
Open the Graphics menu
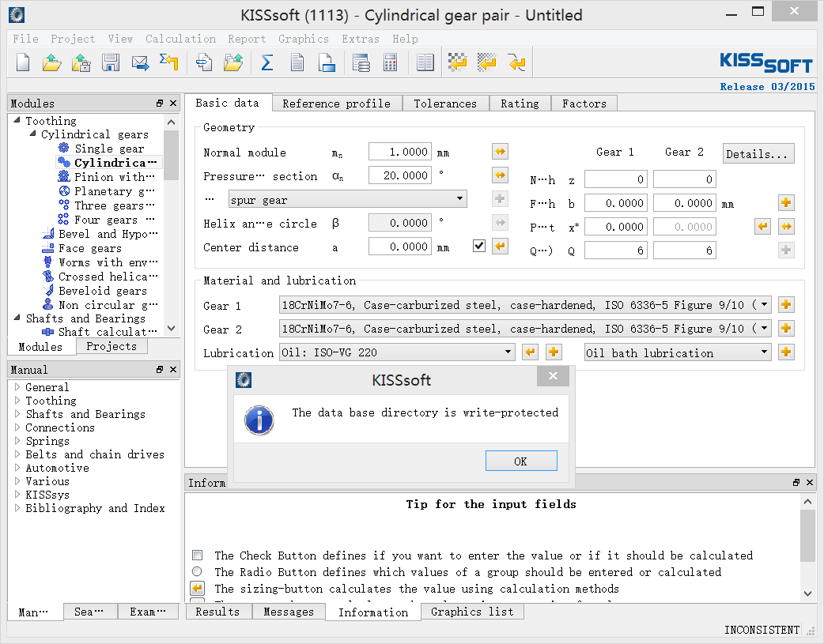tap(303, 39)
